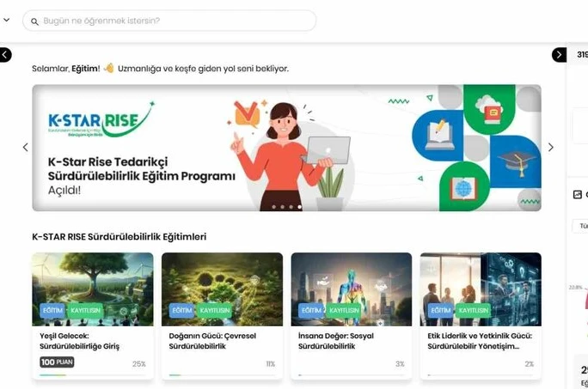Screen dimensions: 588x389
Task: Click the search magnifier icon
Action: pyautogui.click(x=34, y=21)
